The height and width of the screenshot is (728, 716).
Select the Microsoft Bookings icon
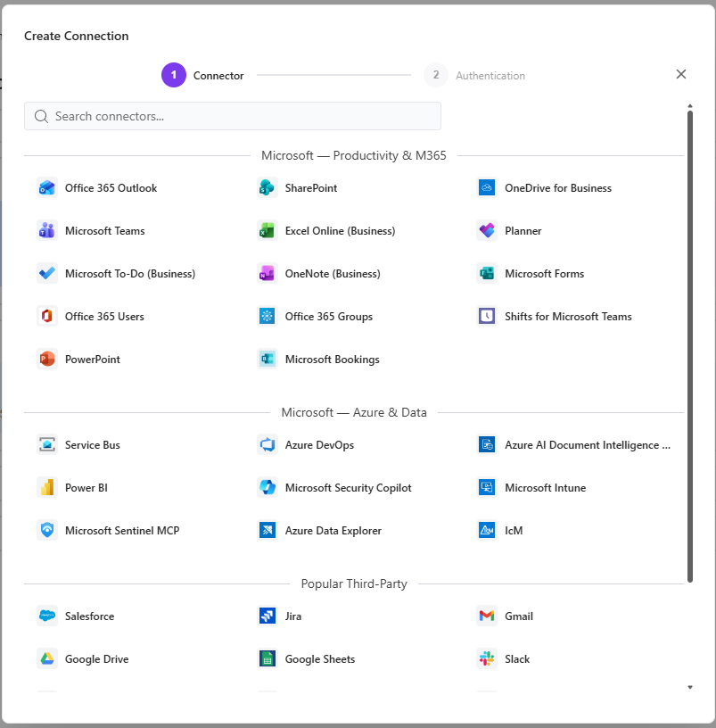click(267, 359)
